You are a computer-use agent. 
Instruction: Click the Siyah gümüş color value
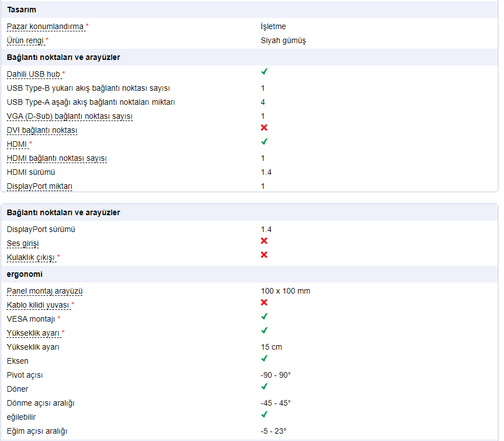tap(283, 41)
